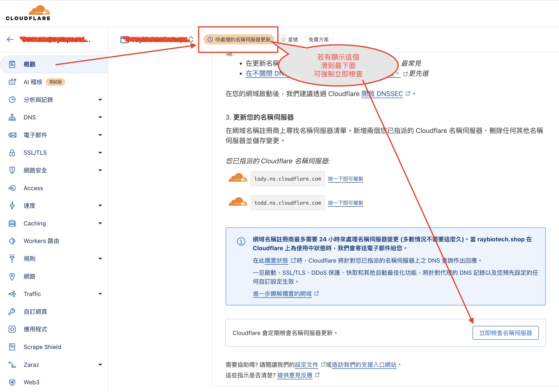Click the Workers 路由 diamond icon
Viewport: 559px width, 392px height.
pyautogui.click(x=12, y=241)
